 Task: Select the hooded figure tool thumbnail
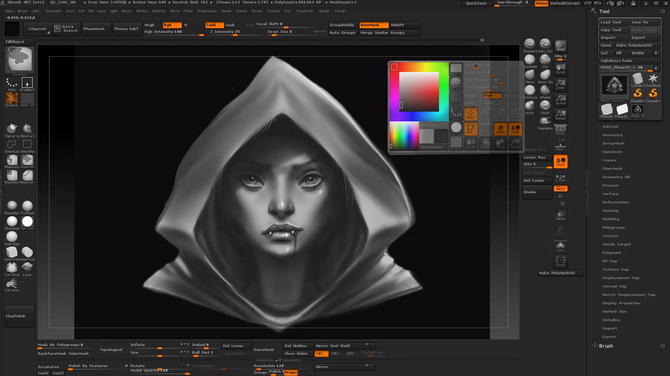(x=614, y=85)
